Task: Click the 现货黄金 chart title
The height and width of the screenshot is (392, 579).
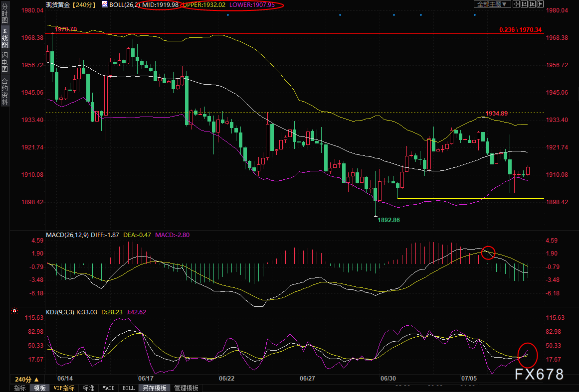Action: 58,5
